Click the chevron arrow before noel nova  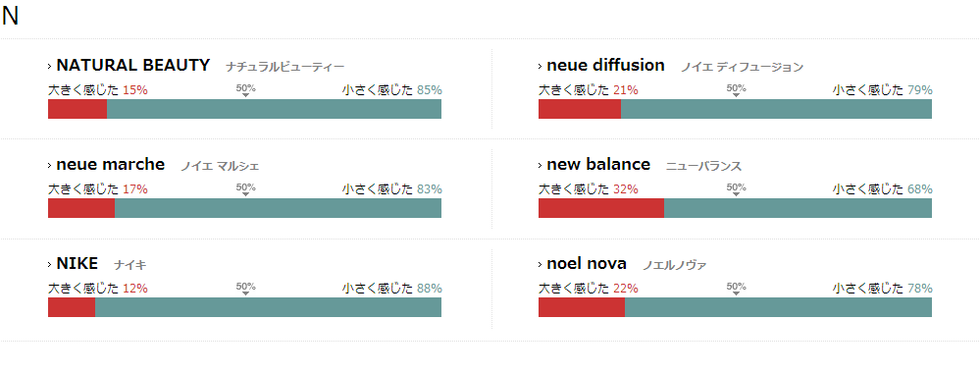541,265
